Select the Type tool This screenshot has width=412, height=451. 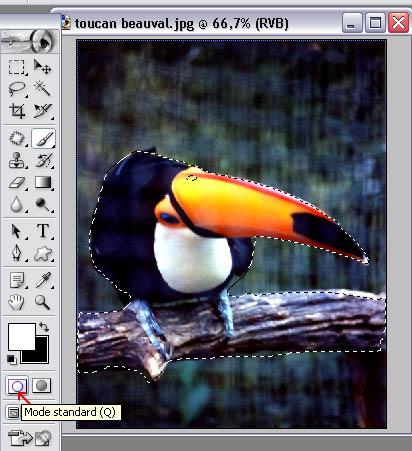pyautogui.click(x=43, y=231)
